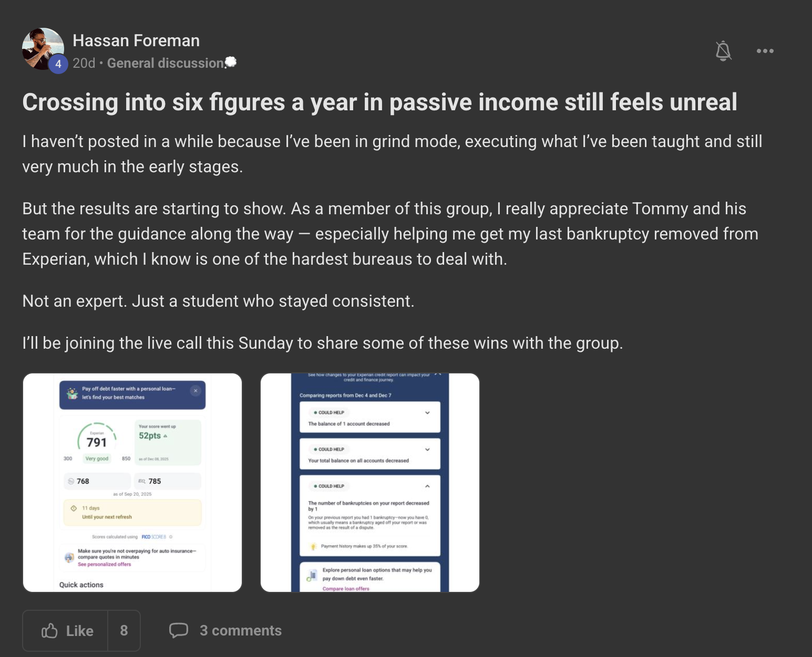The image size is (812, 657).
Task: Open the 791 credit score screenshot
Action: click(132, 483)
